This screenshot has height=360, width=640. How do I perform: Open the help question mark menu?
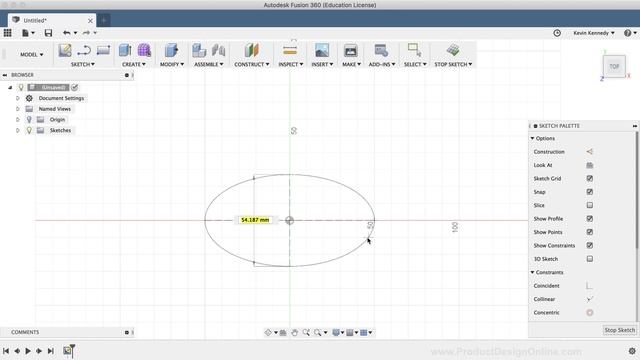click(x=630, y=33)
